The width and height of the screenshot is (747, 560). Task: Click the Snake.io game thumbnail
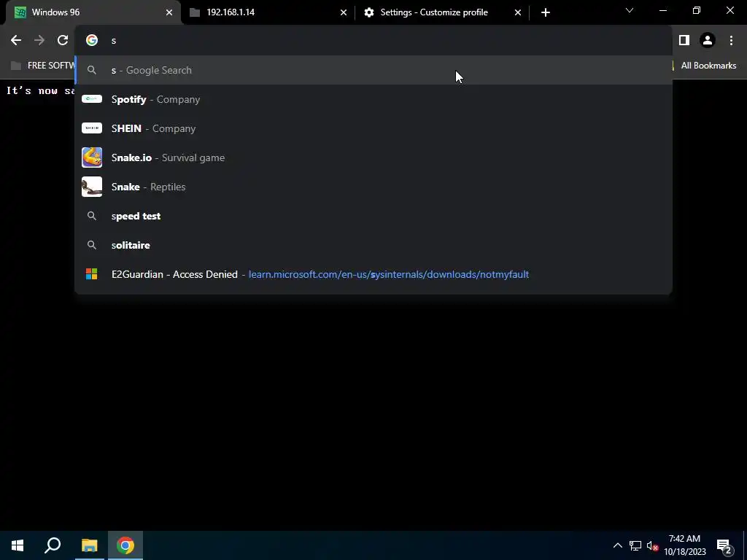pos(92,157)
